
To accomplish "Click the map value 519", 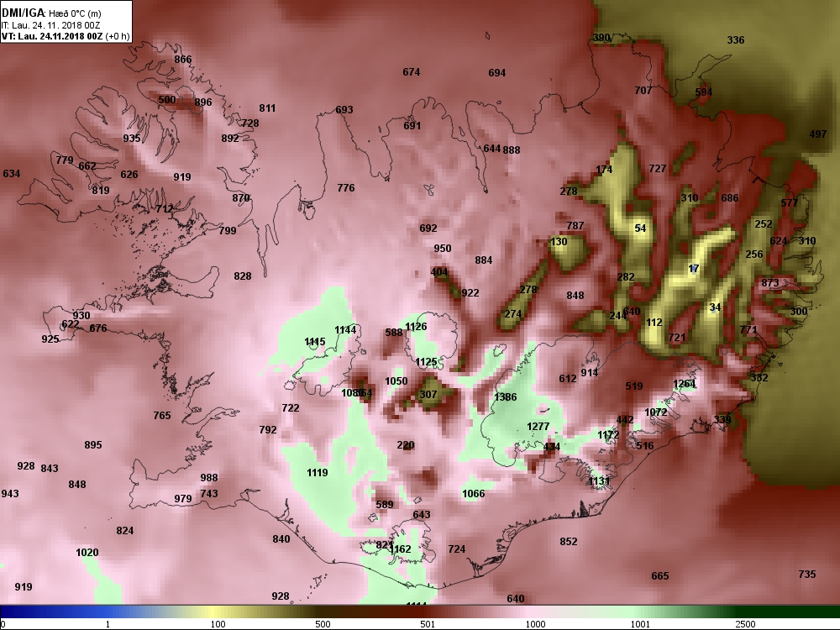I will tap(634, 386).
